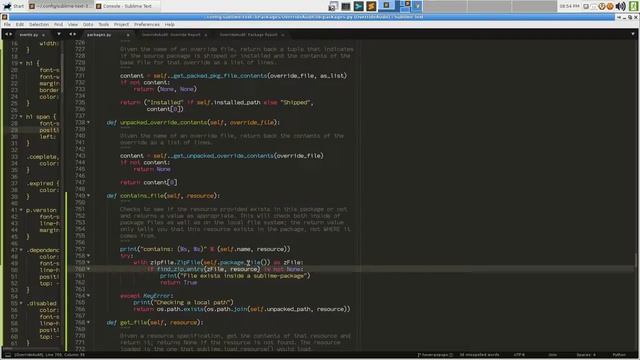640x360 pixels.
Task: Open the Selection menu
Action: [x=39, y=24]
